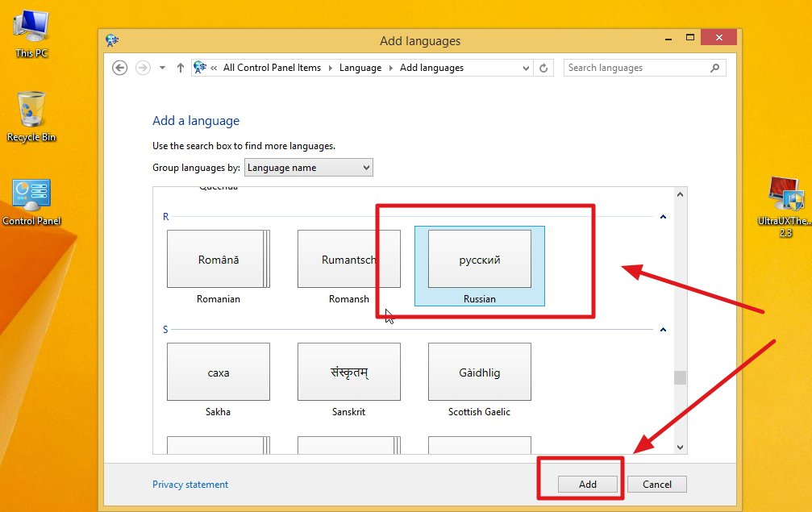Click Add languages window title icon
This screenshot has width=812, height=512.
coord(112,40)
